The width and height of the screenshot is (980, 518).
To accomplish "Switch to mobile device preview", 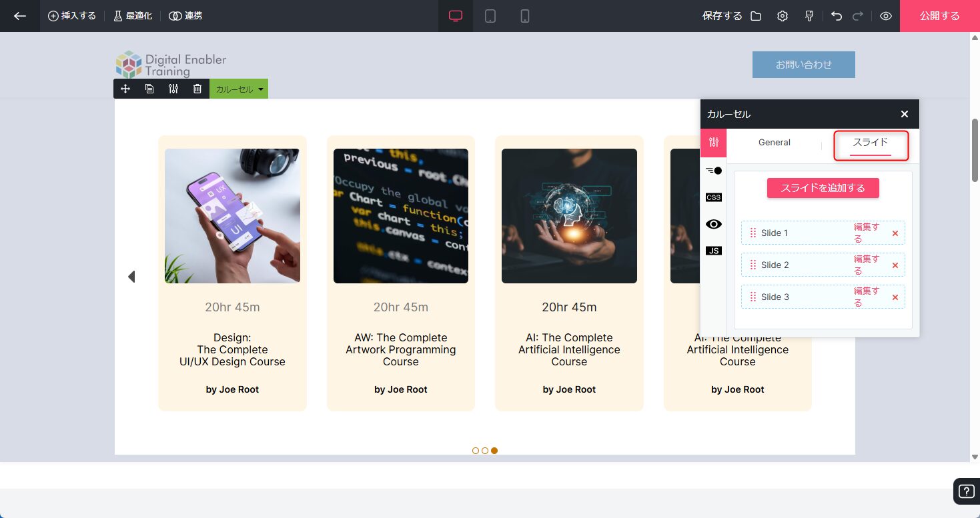I will pyautogui.click(x=525, y=16).
